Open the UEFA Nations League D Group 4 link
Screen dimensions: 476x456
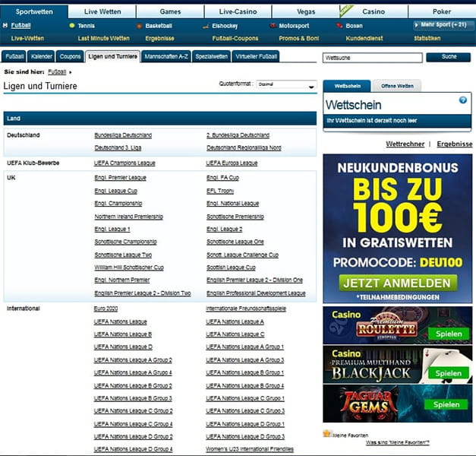(x=134, y=449)
